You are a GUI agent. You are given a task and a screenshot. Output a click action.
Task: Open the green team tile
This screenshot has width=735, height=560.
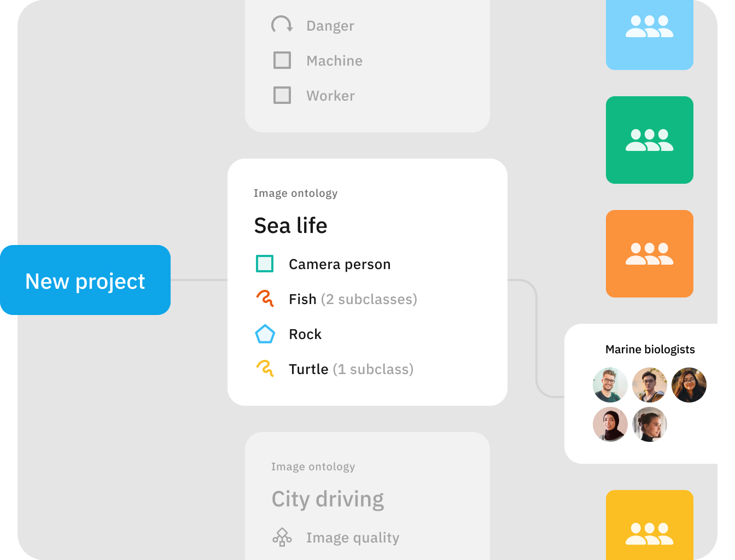click(650, 140)
